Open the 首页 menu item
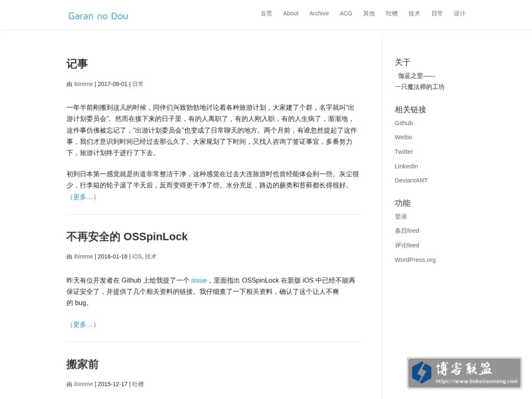This screenshot has width=532, height=399. (266, 13)
